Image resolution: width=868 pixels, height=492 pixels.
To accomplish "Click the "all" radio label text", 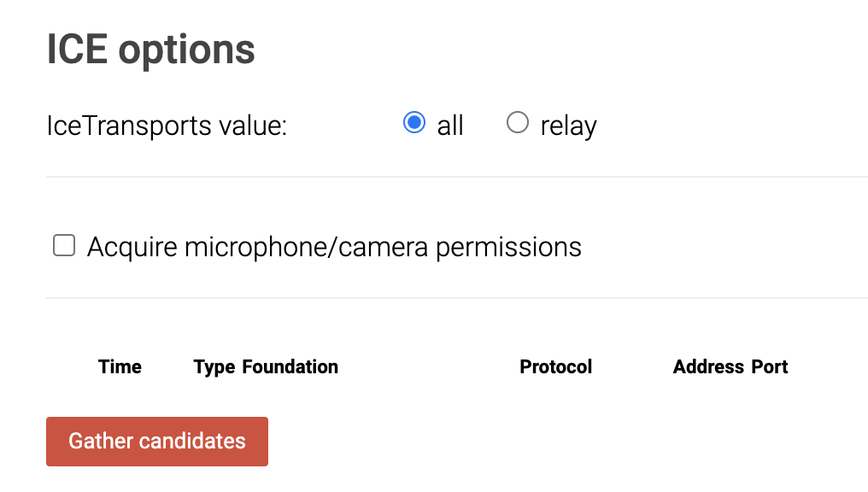I will pyautogui.click(x=450, y=126).
